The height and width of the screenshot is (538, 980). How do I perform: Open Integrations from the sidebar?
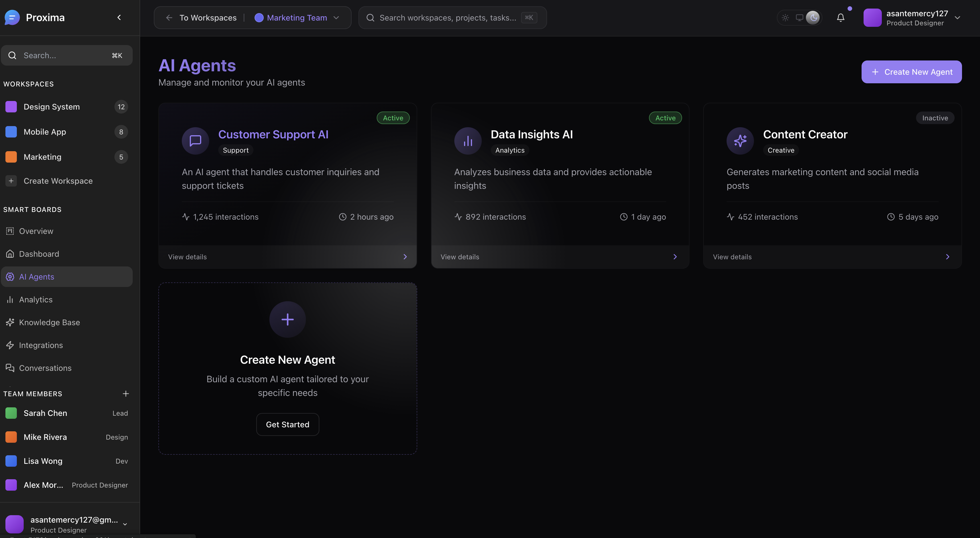(41, 345)
